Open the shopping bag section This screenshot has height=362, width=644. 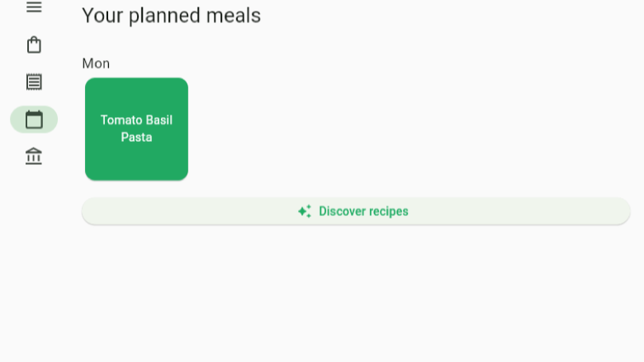click(x=34, y=45)
